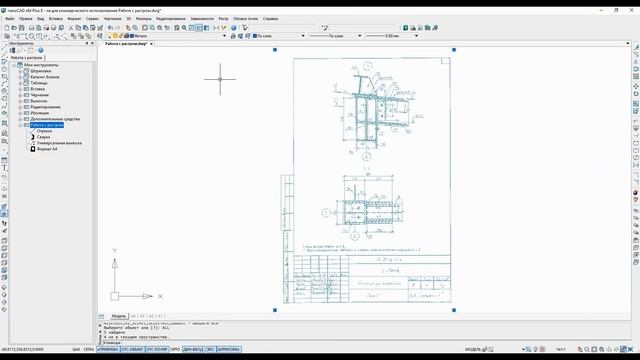
Task: Open the Правка menu
Action: pos(25,19)
